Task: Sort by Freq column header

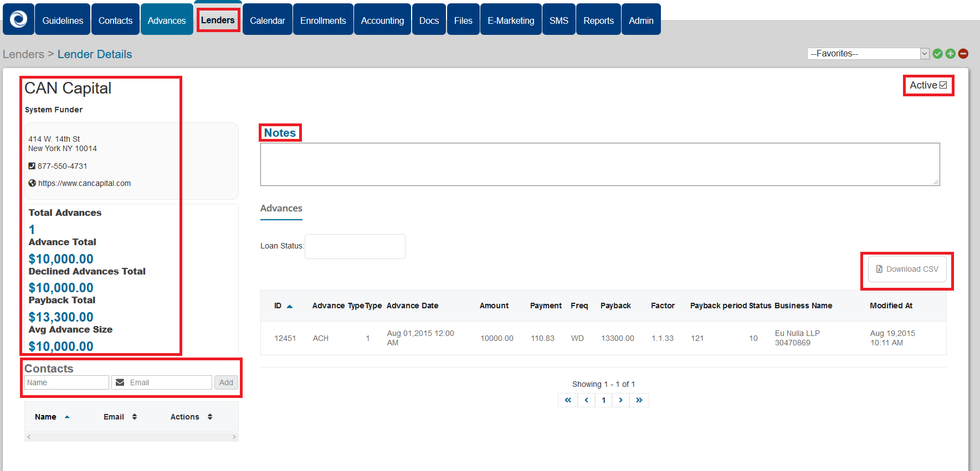Action: pos(579,306)
